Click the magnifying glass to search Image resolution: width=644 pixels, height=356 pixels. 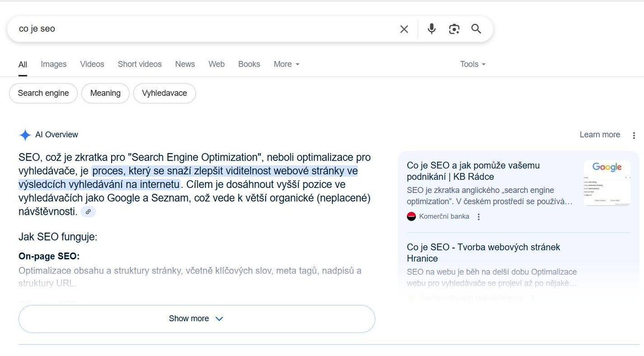pyautogui.click(x=476, y=29)
